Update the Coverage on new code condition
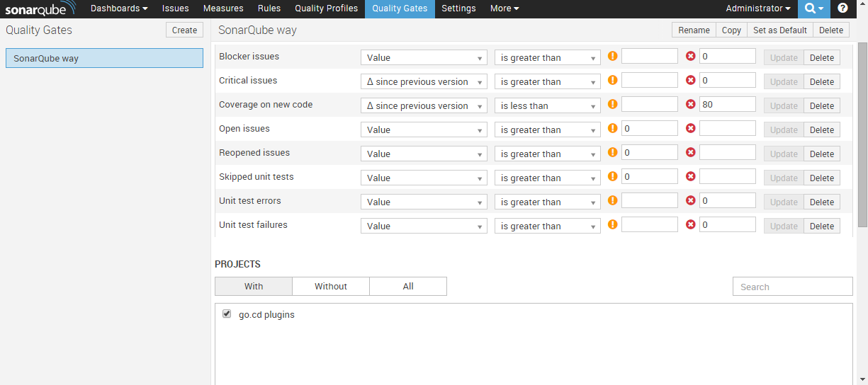This screenshot has width=868, height=385. pos(784,105)
